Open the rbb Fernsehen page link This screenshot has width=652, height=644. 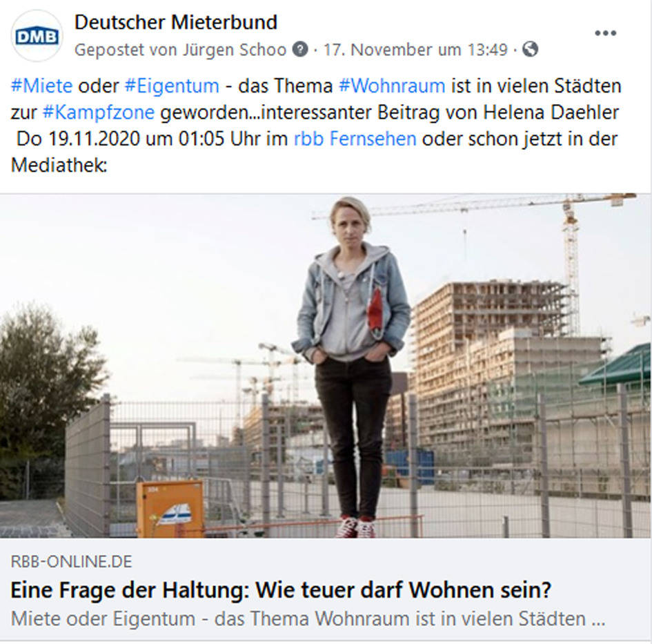pyautogui.click(x=355, y=139)
